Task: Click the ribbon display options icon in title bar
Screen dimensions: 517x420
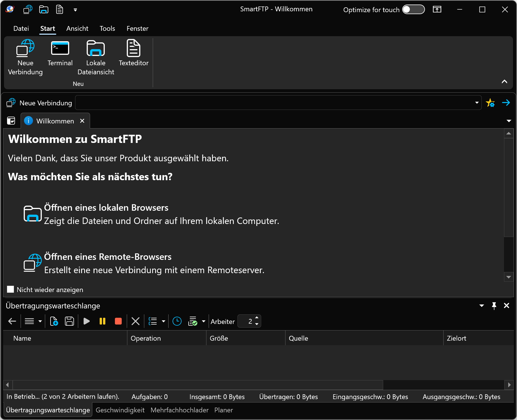Action: 437,10
